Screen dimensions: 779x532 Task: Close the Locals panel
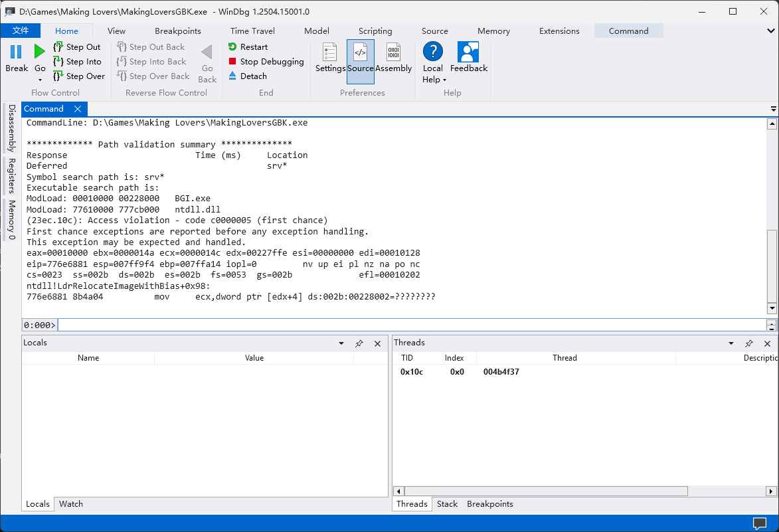378,343
